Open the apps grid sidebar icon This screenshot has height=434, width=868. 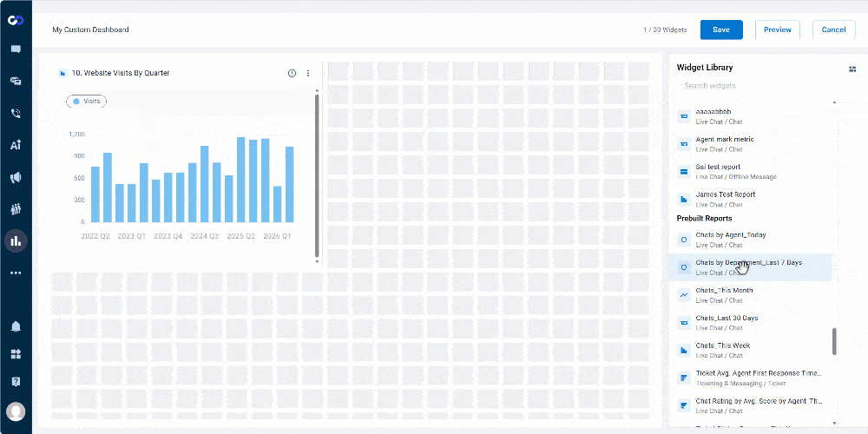coord(16,354)
